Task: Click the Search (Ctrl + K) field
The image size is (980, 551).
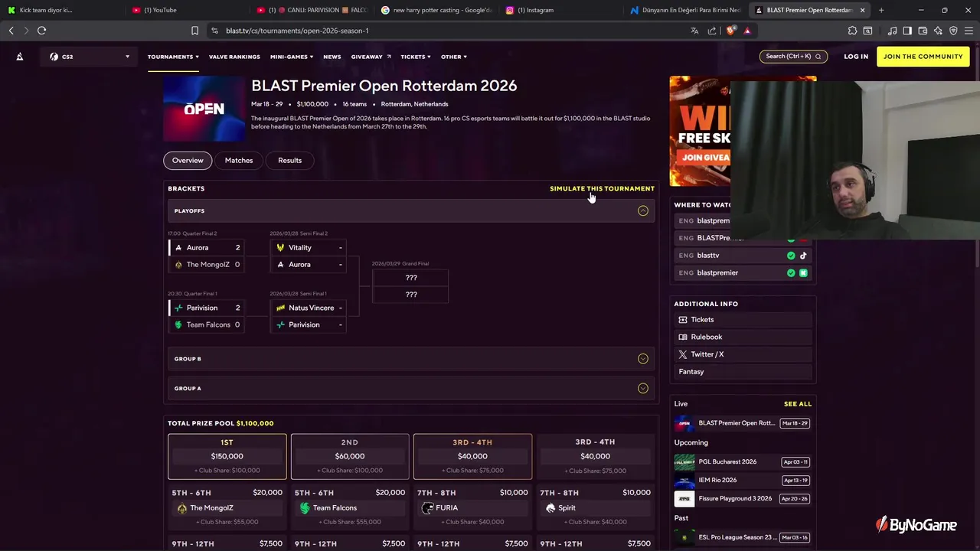Action: coord(792,57)
